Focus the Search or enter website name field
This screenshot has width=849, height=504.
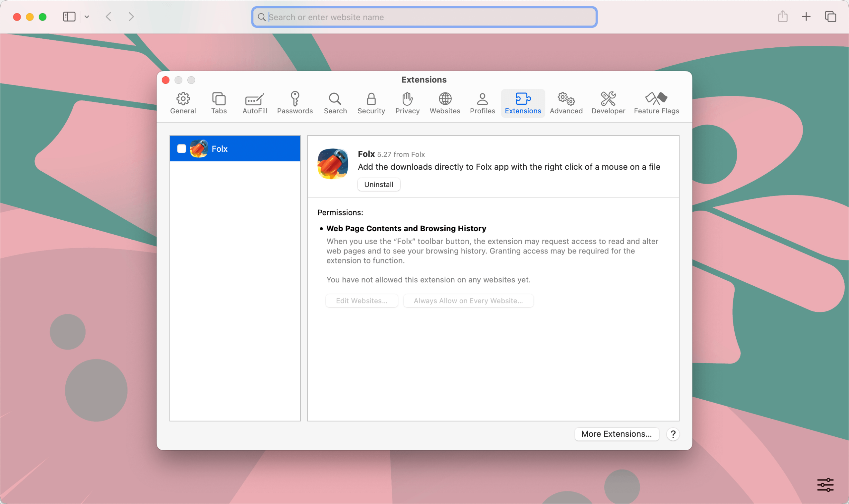(x=424, y=17)
